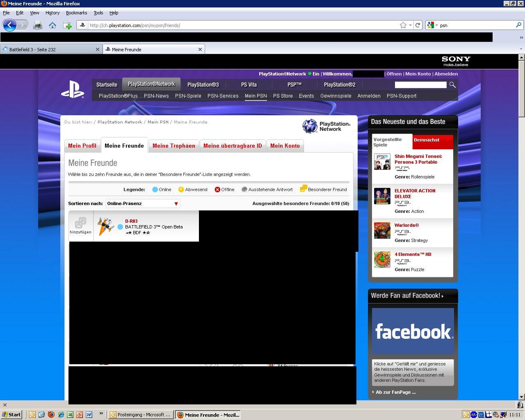Open the list all tabs dropdown arrow
525x420 pixels.
[x=521, y=49]
